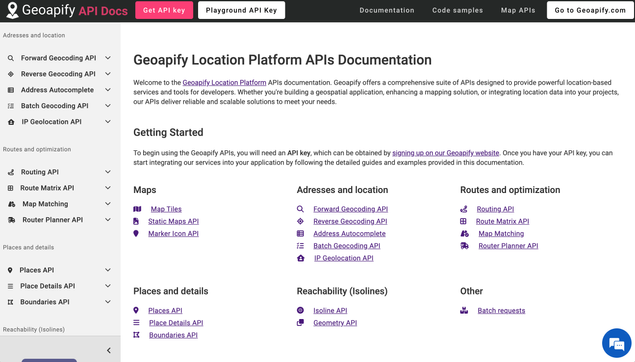Click the Marker Icon API pin icon
The image size is (635, 362).
136,234
